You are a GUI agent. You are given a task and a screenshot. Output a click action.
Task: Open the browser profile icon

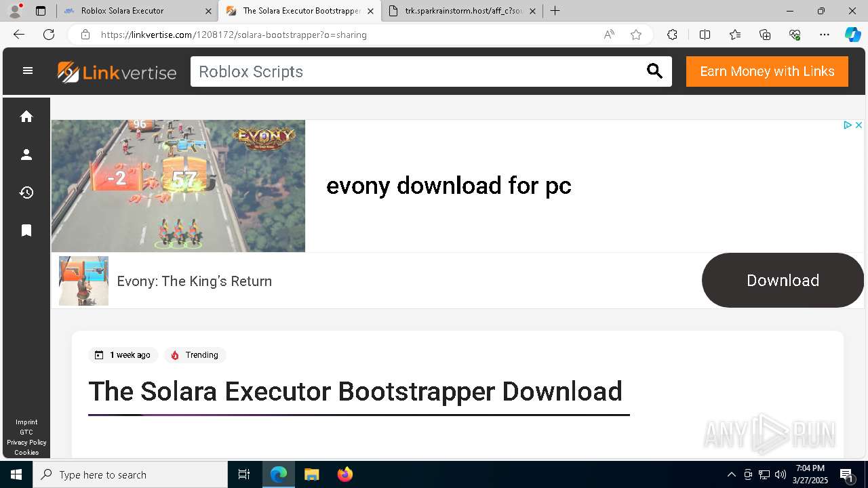15,11
